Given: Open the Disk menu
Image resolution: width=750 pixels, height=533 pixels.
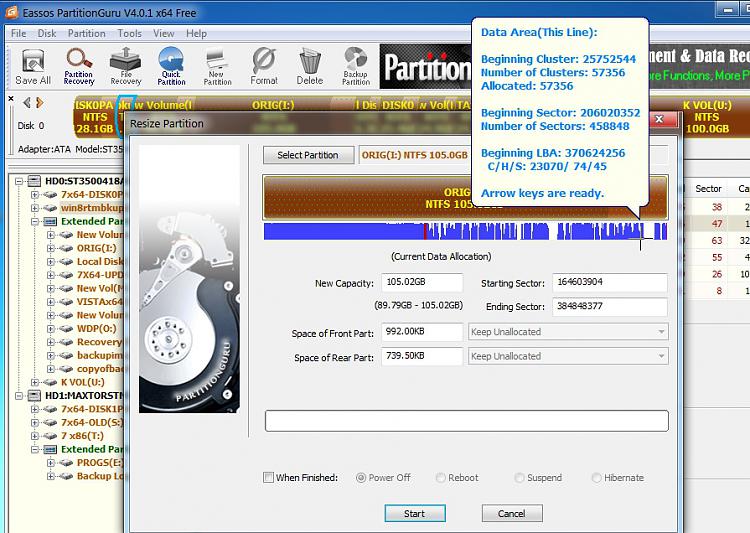Looking at the screenshot, I should pos(47,33).
